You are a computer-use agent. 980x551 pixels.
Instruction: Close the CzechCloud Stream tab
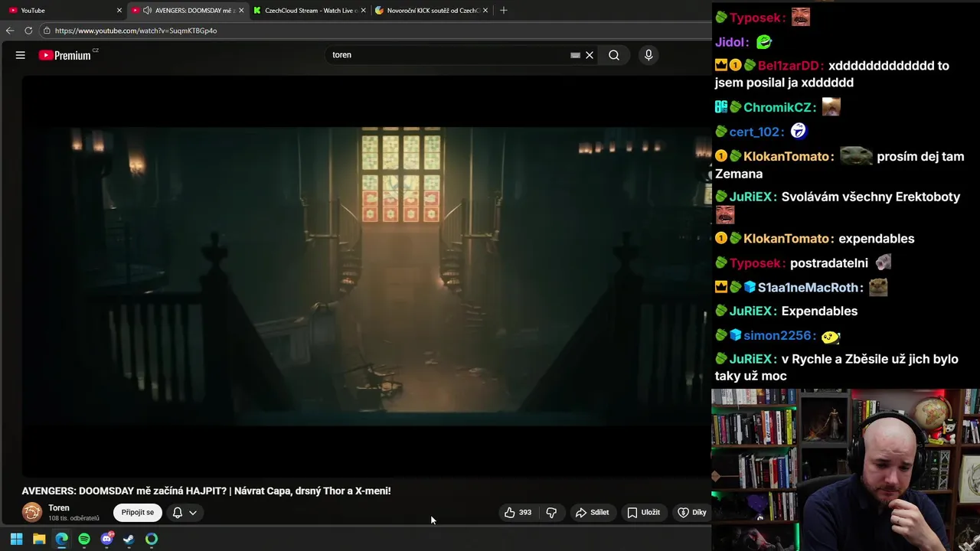point(364,11)
